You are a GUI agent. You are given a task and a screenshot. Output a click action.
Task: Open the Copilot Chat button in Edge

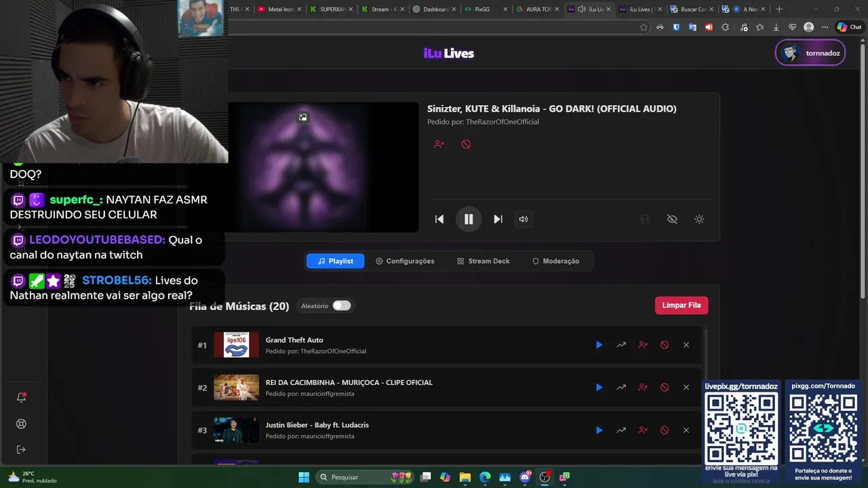click(x=850, y=27)
